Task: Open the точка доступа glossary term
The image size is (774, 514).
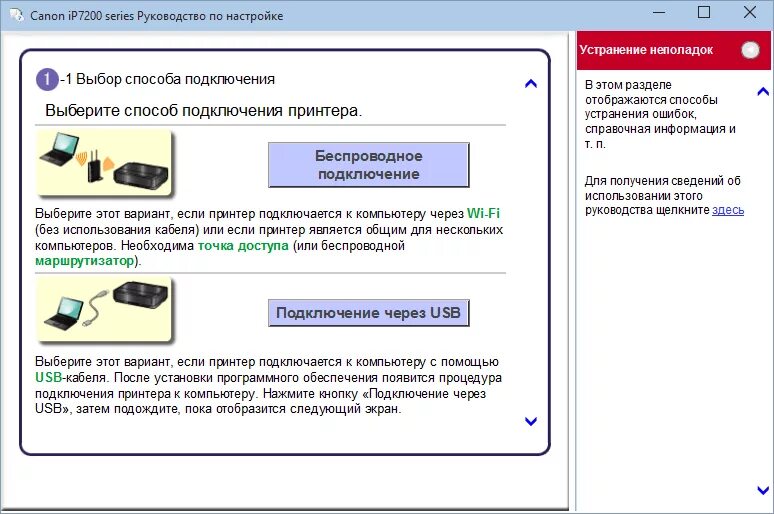Action: click(x=243, y=245)
